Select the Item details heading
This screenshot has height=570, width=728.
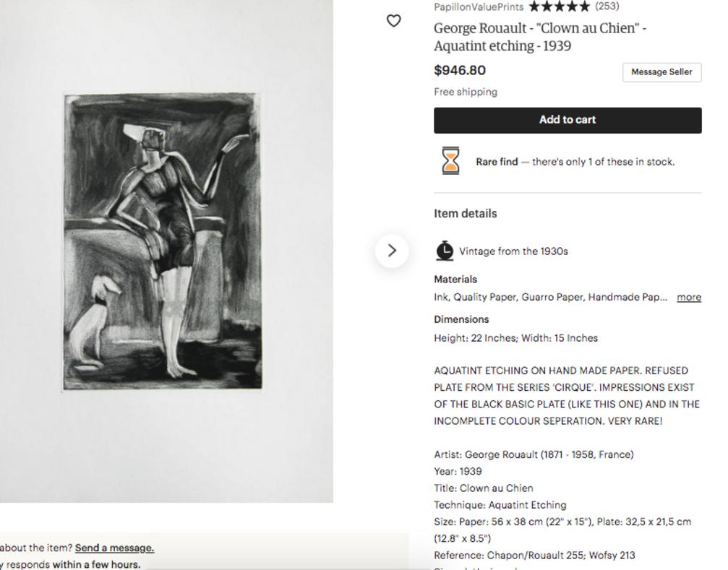(x=466, y=213)
